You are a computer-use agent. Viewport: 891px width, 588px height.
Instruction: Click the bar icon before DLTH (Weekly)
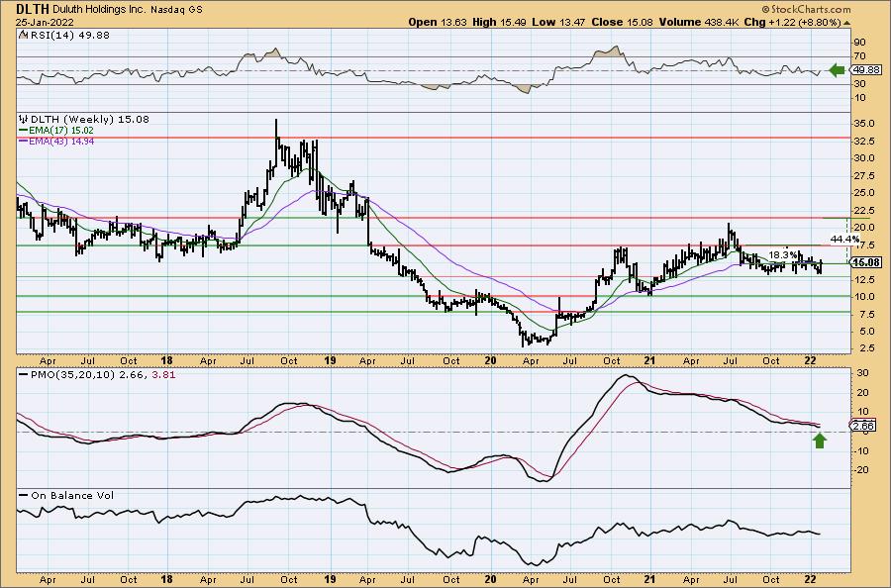click(24, 120)
